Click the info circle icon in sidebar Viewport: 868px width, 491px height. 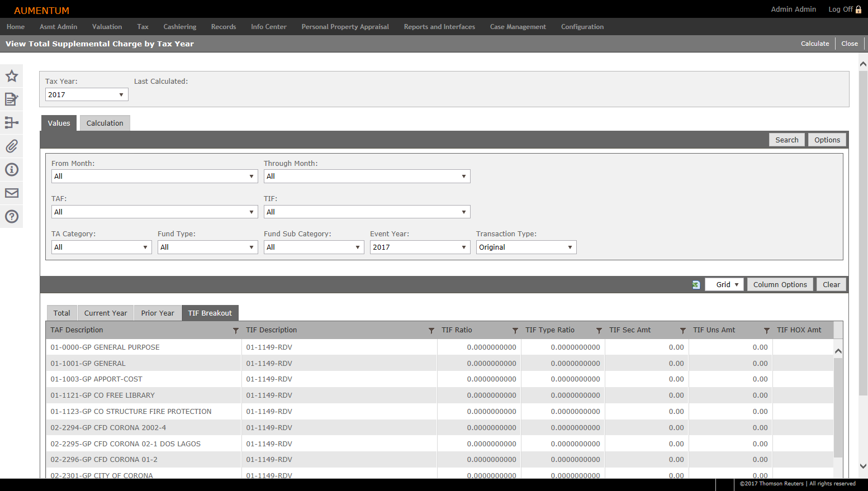pos(12,170)
